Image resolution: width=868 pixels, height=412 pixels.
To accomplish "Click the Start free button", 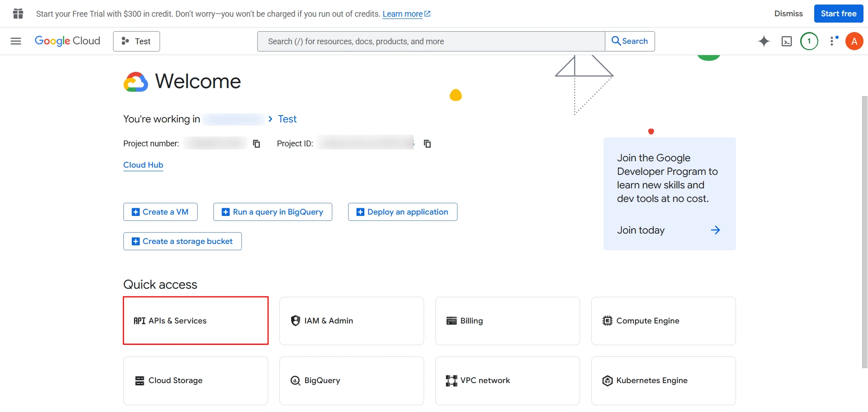I will coord(838,14).
